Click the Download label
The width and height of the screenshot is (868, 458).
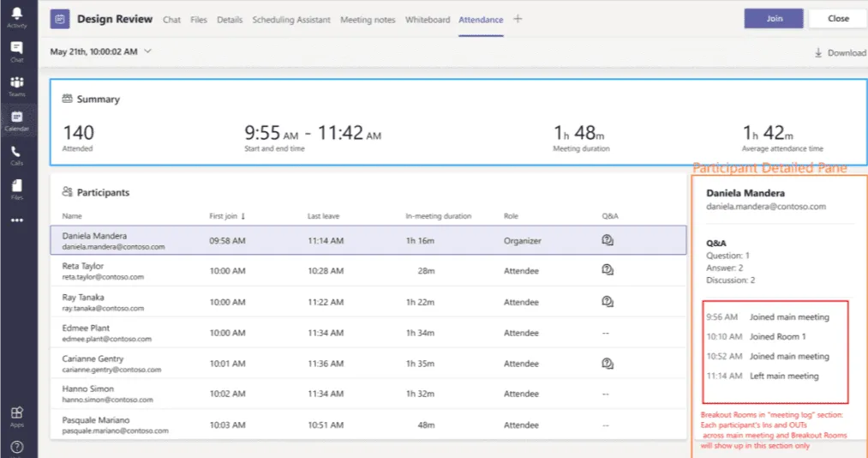(847, 52)
